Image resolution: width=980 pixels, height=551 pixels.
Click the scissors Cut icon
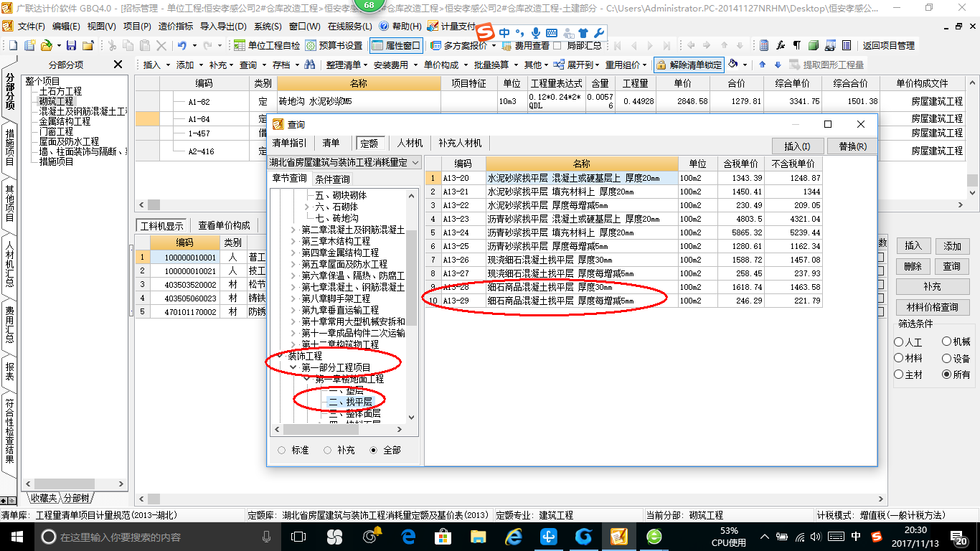pos(112,45)
